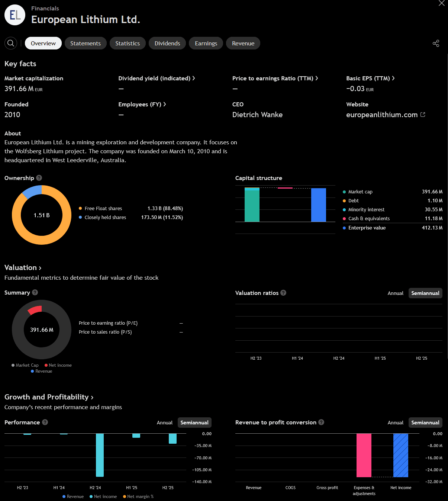Select Annual for Revenue to profit conversion

click(395, 423)
